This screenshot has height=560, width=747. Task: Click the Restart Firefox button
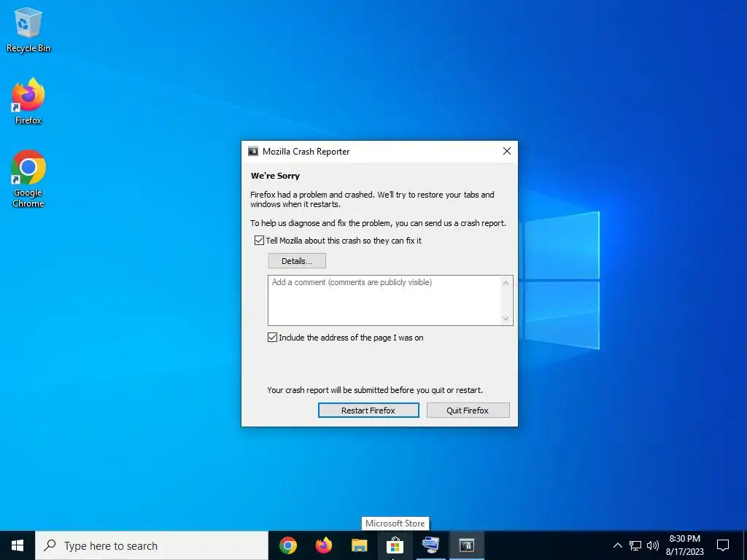[368, 411]
